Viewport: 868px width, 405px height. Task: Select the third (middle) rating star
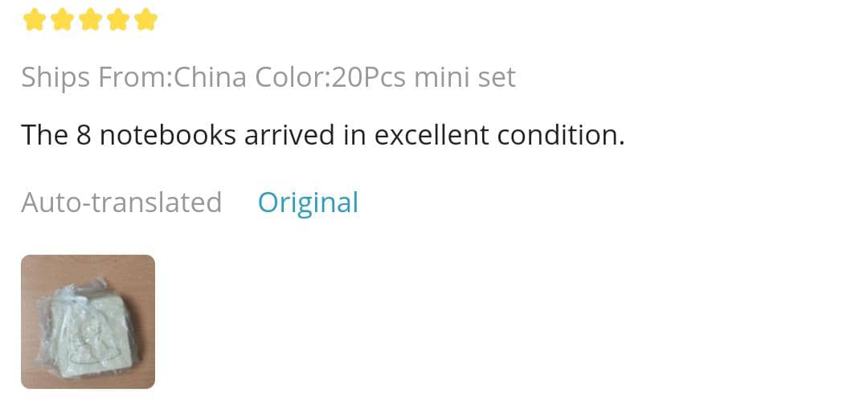pos(90,19)
